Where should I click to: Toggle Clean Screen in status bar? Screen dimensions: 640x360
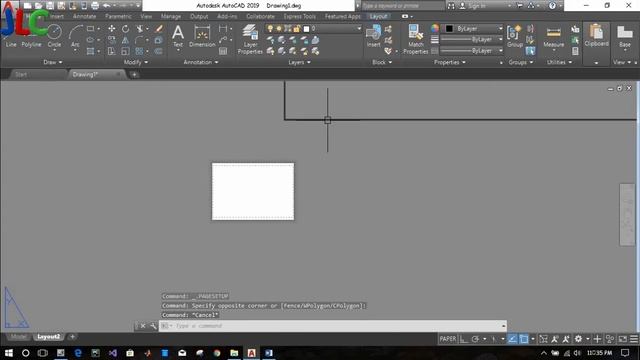coord(622,339)
